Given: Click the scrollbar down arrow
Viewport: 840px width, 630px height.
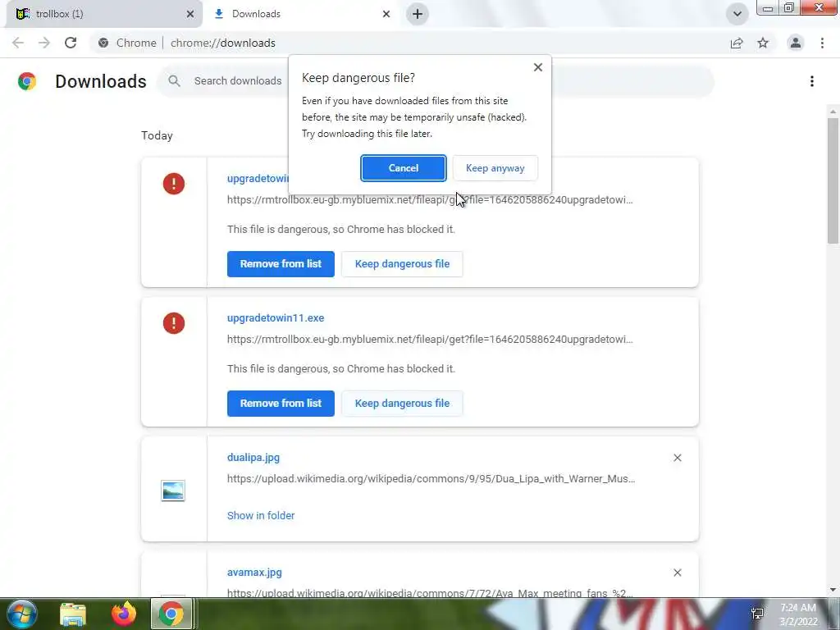Looking at the screenshot, I should [833, 590].
